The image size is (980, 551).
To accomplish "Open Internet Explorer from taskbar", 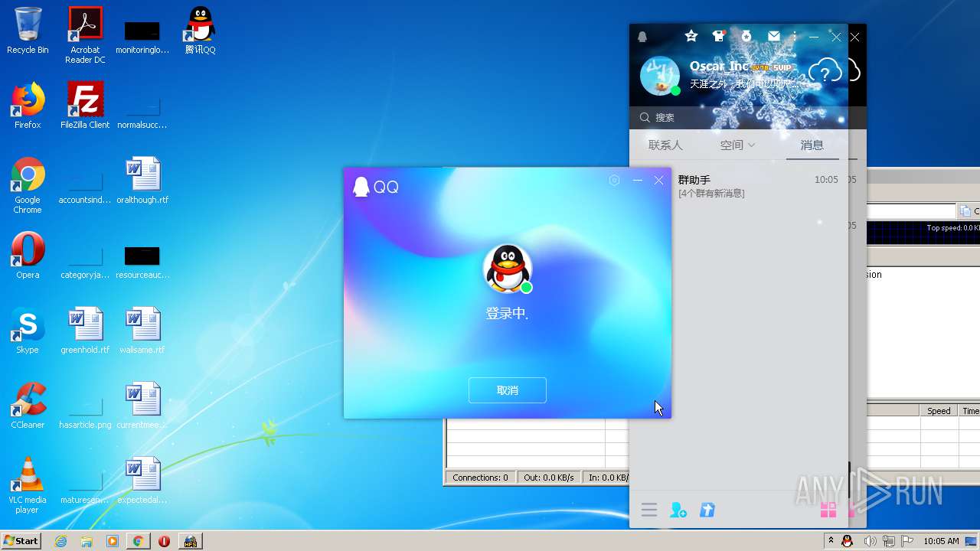I will [60, 541].
